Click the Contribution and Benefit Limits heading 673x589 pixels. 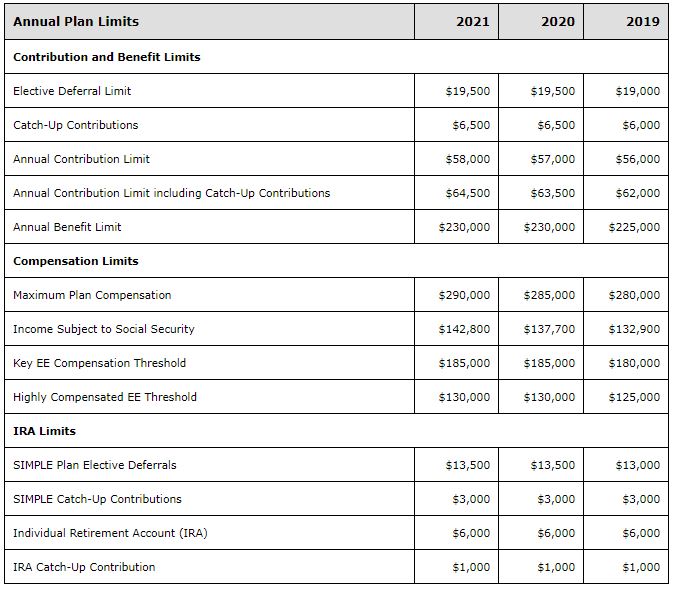point(107,57)
